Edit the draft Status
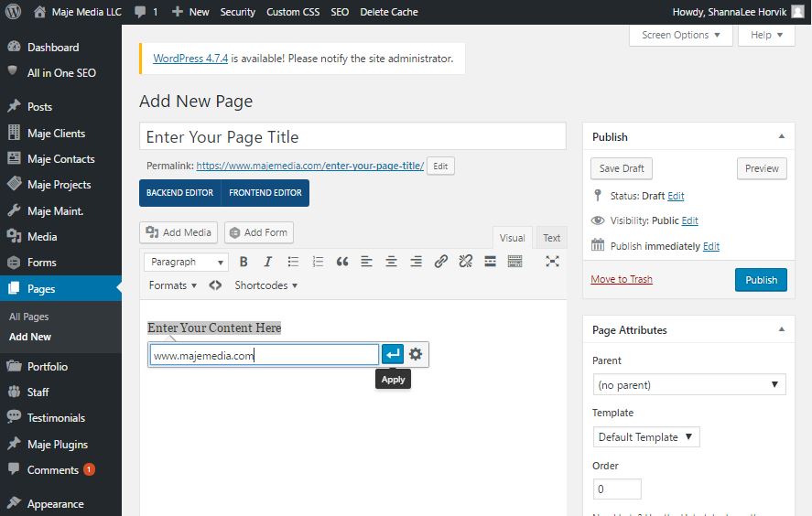 (676, 196)
